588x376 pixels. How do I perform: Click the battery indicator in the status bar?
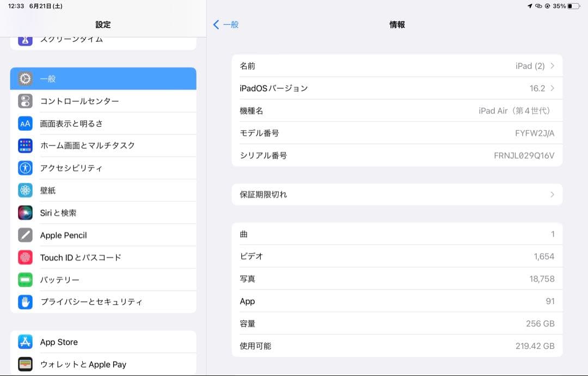pos(573,7)
